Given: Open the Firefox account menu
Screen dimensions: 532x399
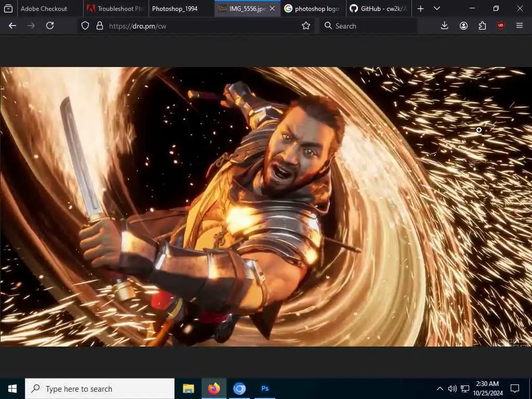Looking at the screenshot, I should (463, 26).
